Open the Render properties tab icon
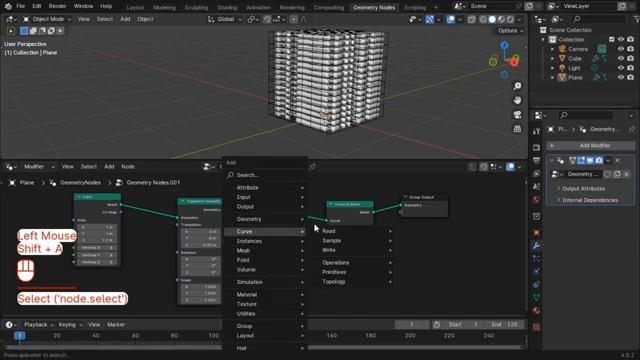This screenshot has width=640, height=360. click(x=536, y=147)
